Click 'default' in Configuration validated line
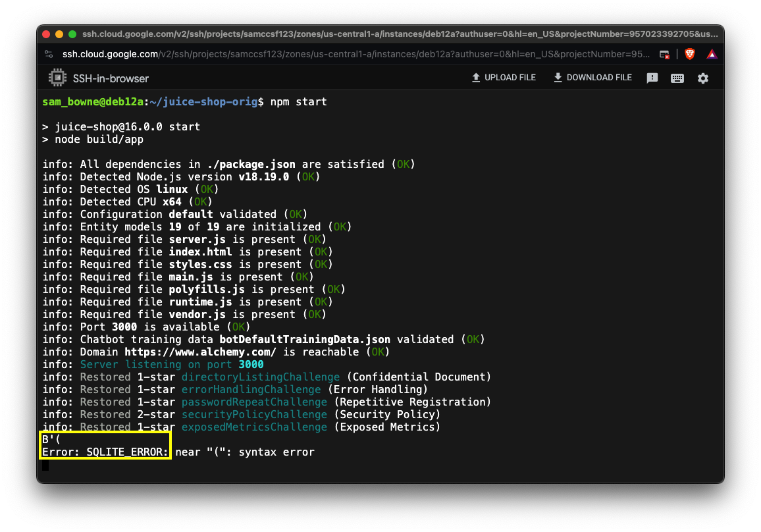761x532 pixels. point(191,214)
